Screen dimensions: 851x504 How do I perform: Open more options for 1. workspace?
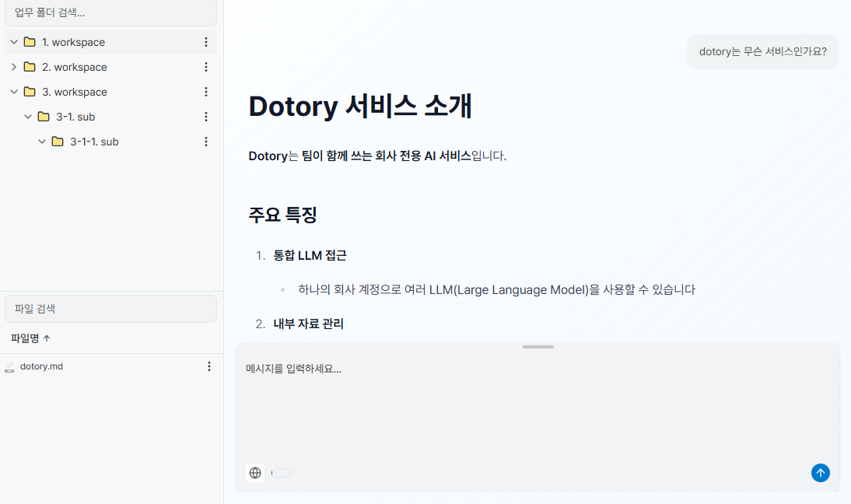coord(205,42)
